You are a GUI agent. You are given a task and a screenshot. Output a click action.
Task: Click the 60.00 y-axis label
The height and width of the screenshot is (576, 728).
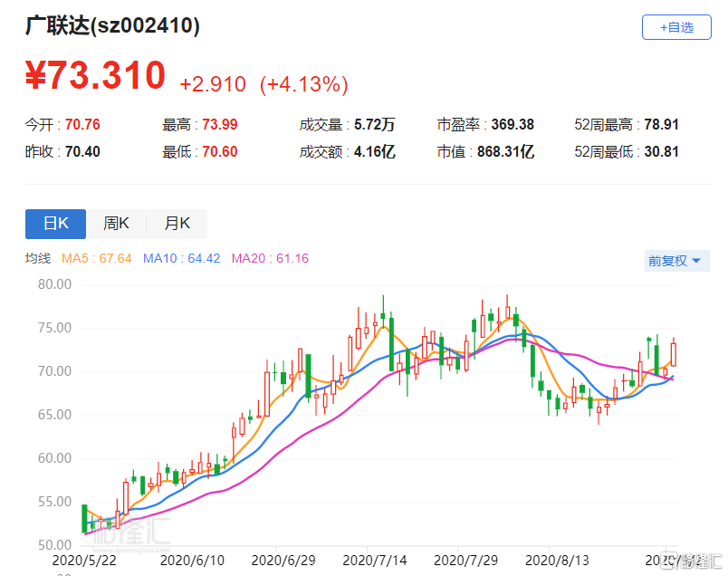pos(55,458)
